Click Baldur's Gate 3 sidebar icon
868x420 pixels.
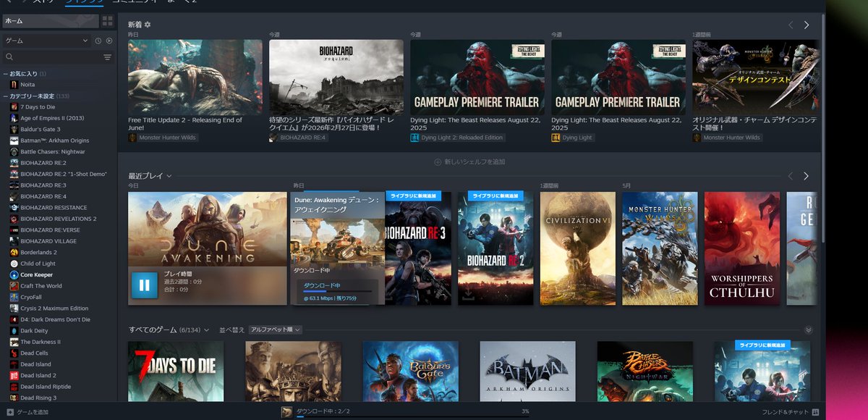[x=14, y=130]
